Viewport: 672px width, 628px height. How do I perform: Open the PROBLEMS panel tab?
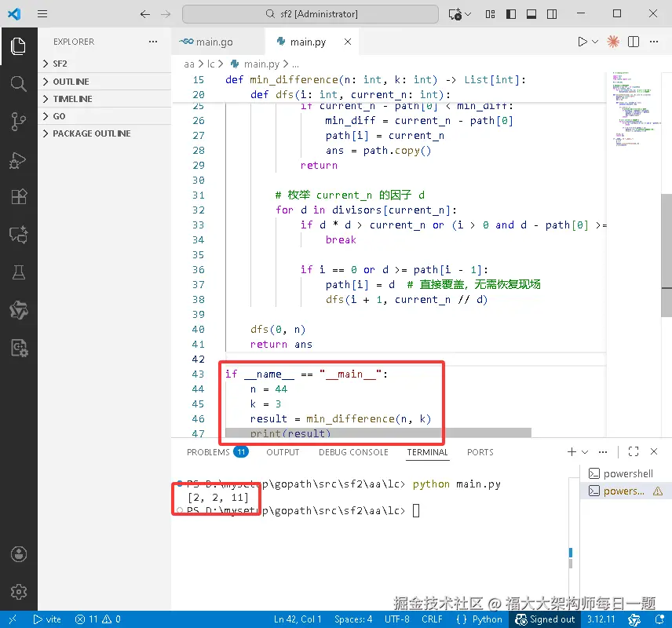point(217,452)
